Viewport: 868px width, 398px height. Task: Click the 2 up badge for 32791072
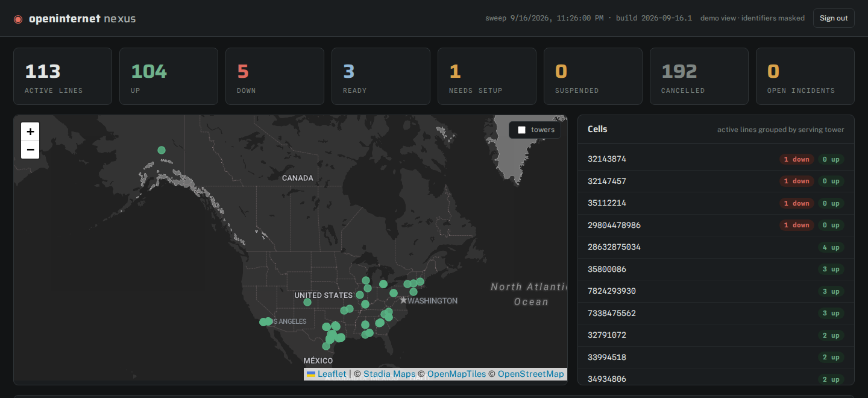coord(831,335)
